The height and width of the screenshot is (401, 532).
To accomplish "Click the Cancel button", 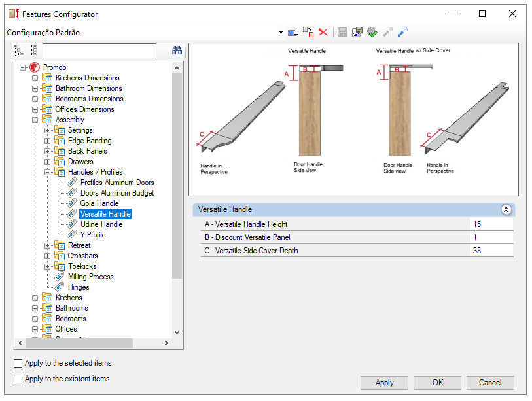I will pyautogui.click(x=490, y=383).
